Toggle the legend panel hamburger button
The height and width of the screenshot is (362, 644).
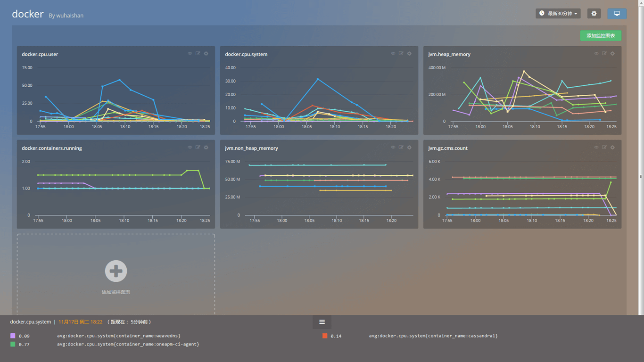(x=322, y=322)
